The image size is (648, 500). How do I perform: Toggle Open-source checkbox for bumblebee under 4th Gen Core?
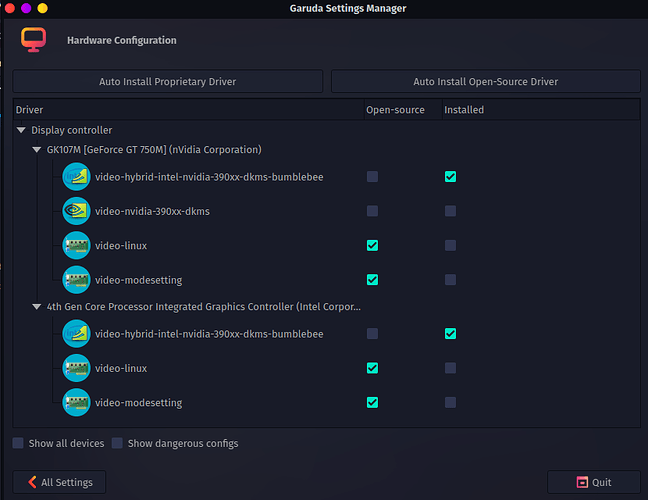click(x=372, y=334)
